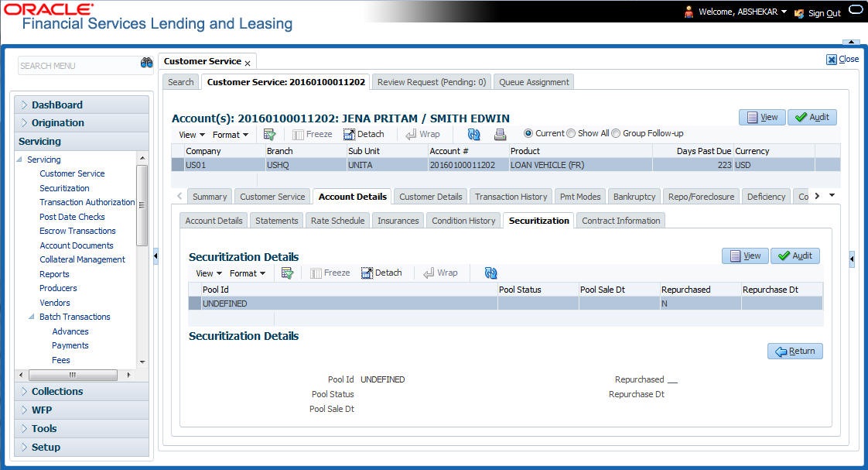Switch to the Search tab
Viewport: 868px width, 470px height.
[181, 82]
